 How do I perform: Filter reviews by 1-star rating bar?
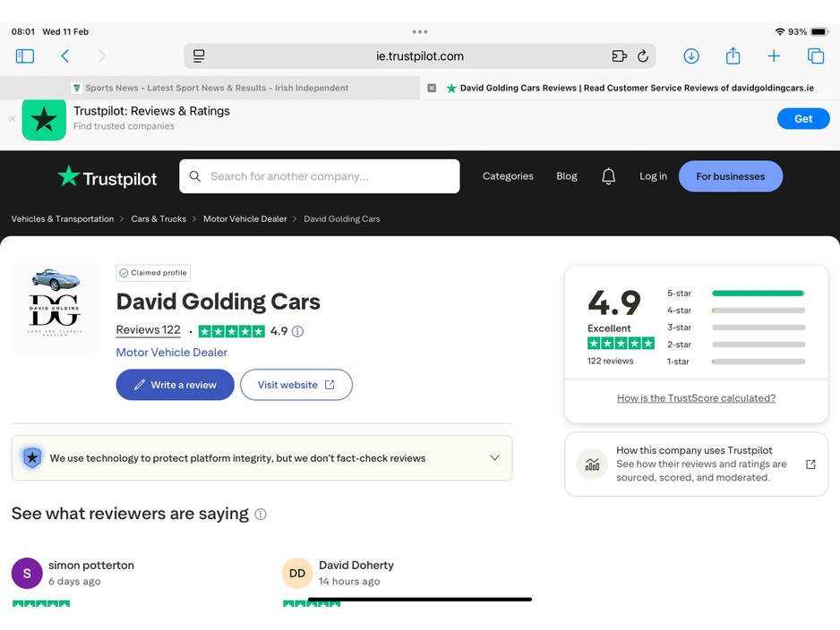[758, 362]
